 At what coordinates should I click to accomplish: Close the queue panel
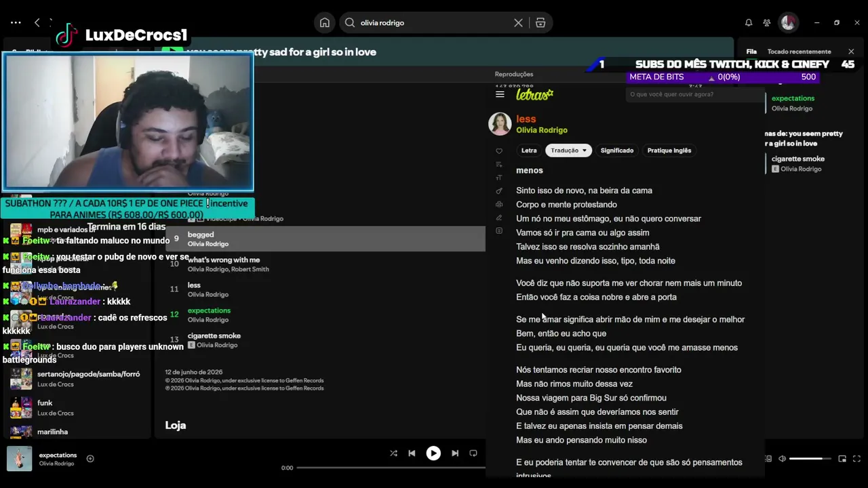[851, 52]
